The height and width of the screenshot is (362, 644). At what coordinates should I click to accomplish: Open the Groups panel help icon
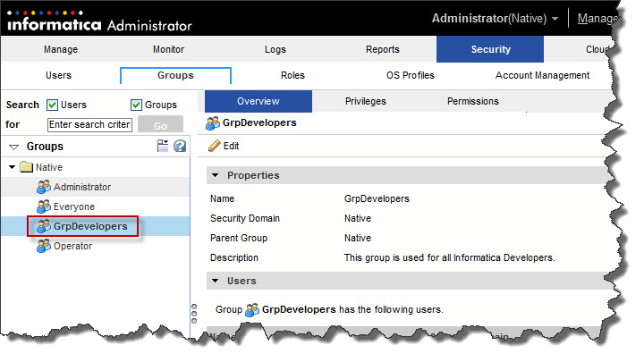[180, 146]
